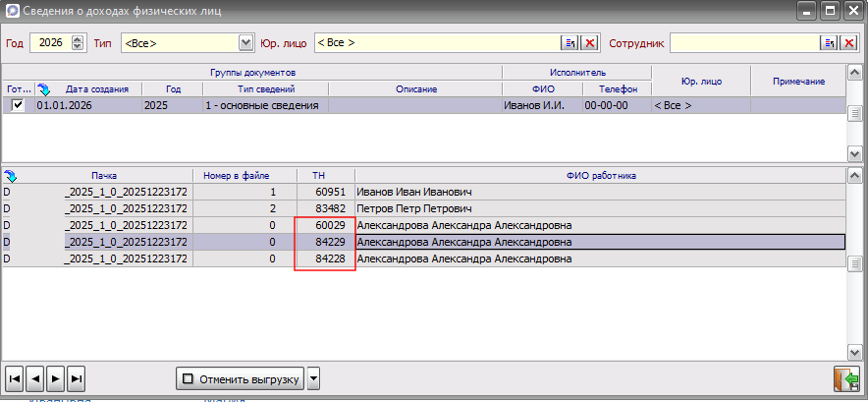868x402 pixels.
Task: Select the Петров Петр Петрович row
Action: [x=413, y=209]
